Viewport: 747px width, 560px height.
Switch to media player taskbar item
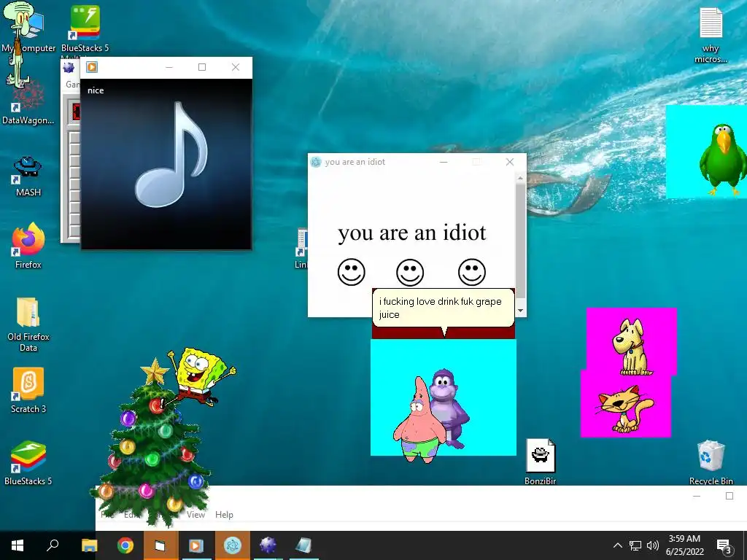pyautogui.click(x=196, y=545)
